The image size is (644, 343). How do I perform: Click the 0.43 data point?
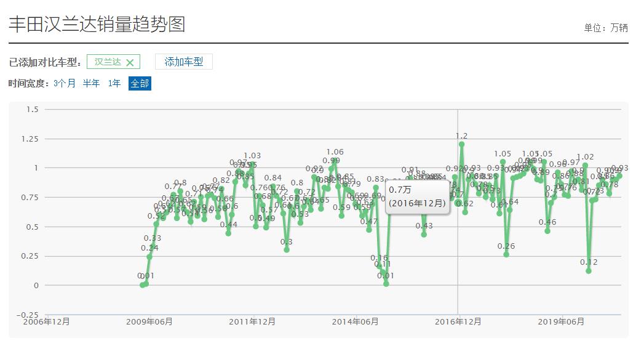pyautogui.click(x=424, y=235)
